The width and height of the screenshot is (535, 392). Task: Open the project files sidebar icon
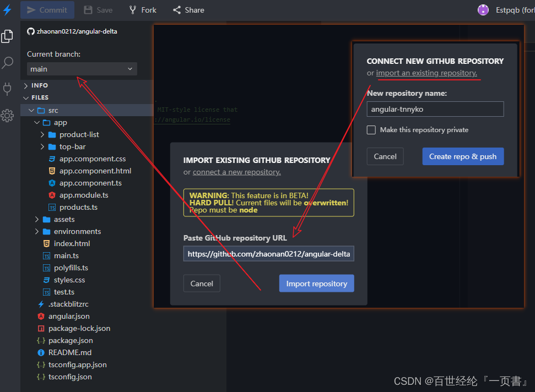point(7,36)
